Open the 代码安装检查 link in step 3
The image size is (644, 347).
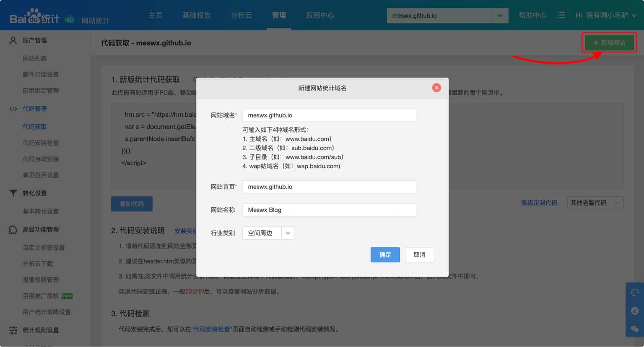[212, 329]
